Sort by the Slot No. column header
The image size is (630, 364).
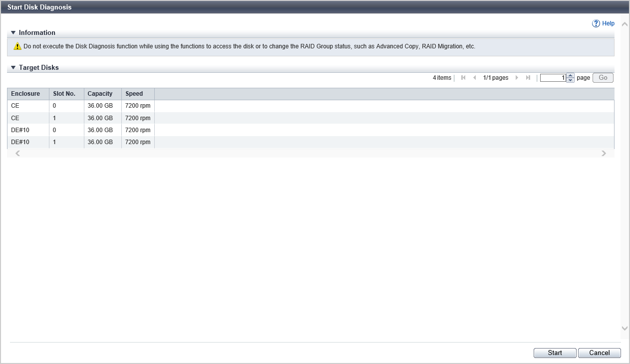[64, 94]
